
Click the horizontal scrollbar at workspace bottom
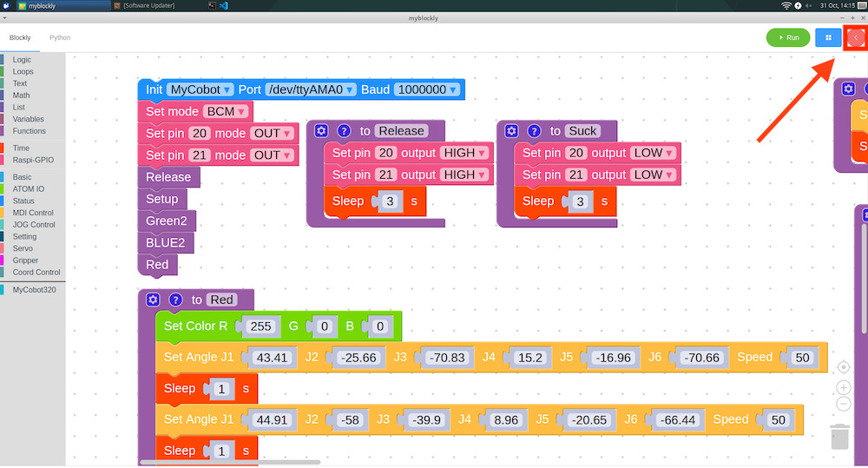[x=230, y=463]
